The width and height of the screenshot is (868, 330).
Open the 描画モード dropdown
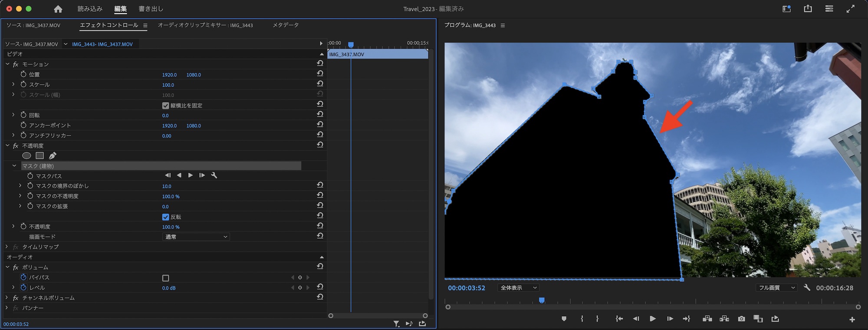pyautogui.click(x=196, y=237)
